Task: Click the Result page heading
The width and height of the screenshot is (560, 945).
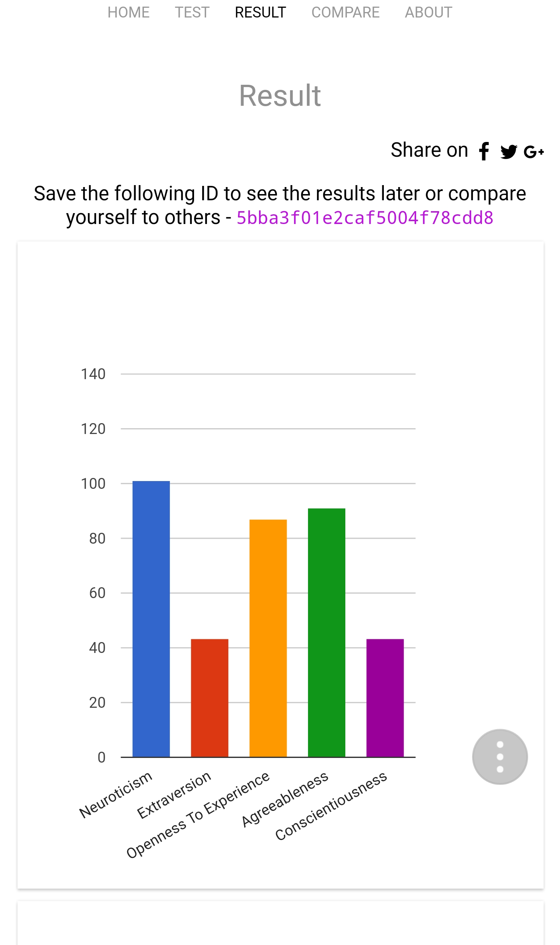Action: click(x=280, y=96)
